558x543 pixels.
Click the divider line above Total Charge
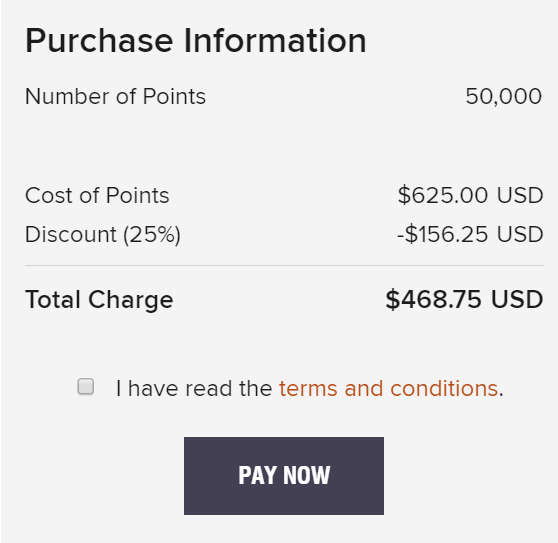(284, 265)
